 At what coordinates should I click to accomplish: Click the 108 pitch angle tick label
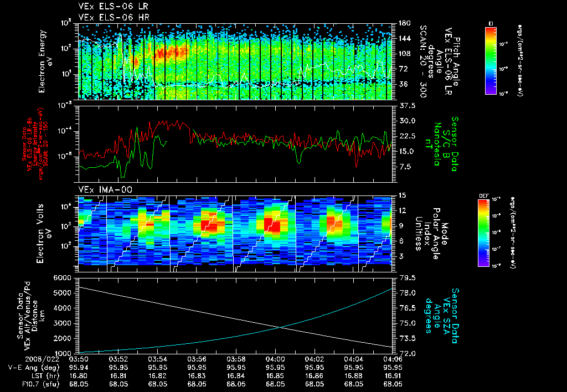click(405, 54)
